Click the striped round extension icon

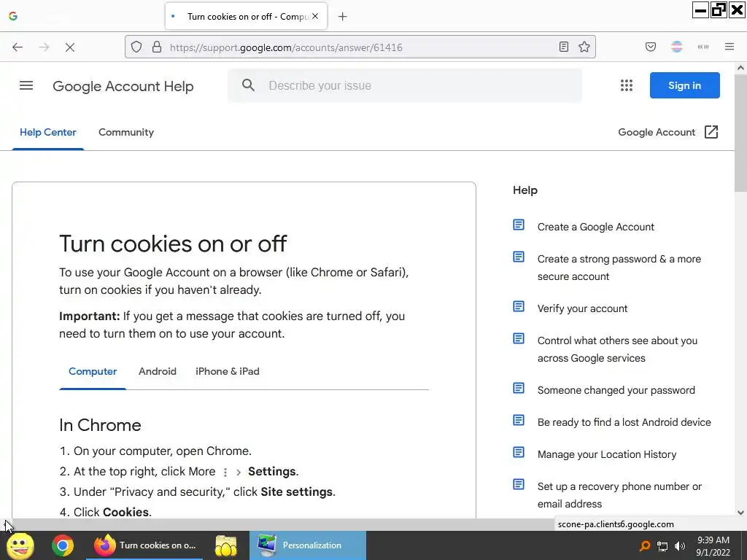point(677,47)
